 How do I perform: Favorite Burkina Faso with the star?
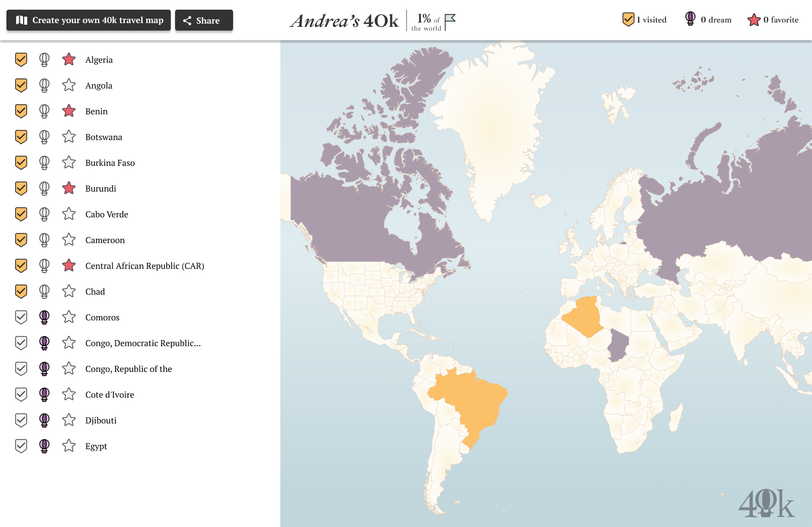click(x=69, y=162)
